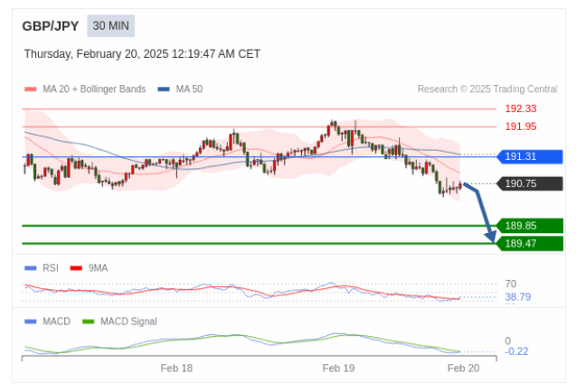Click the 192.33 resistance level label
The width and height of the screenshot is (586, 392).
(x=521, y=108)
